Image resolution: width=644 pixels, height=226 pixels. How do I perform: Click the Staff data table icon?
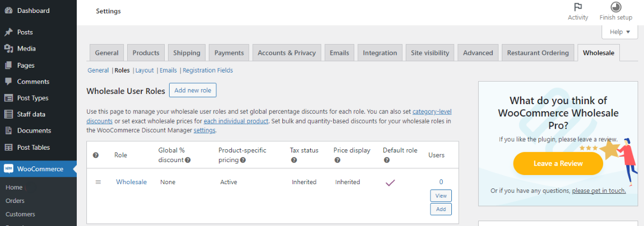click(x=9, y=114)
